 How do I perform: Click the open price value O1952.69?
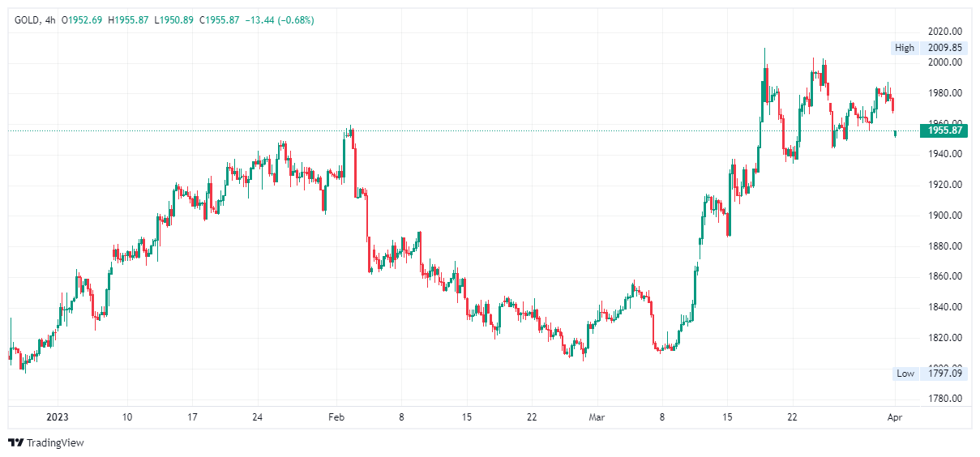(83, 19)
